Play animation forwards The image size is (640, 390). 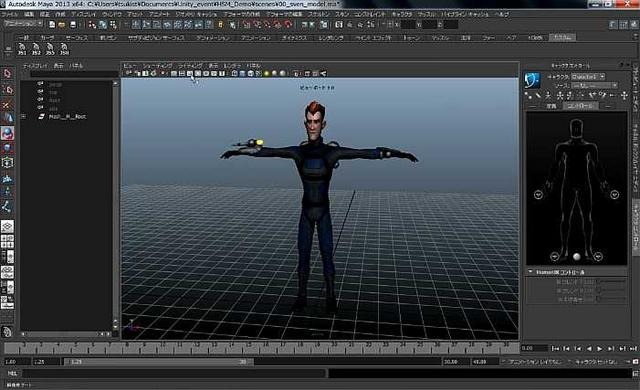[x=600, y=349]
